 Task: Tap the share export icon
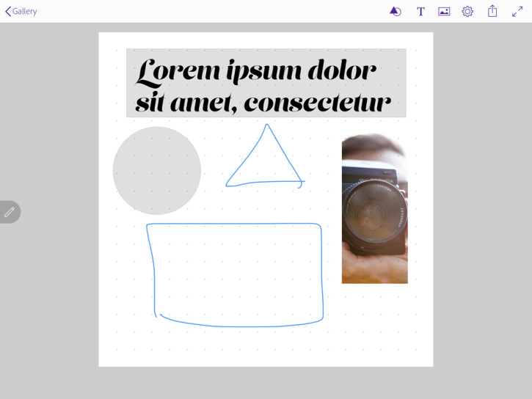tap(492, 11)
